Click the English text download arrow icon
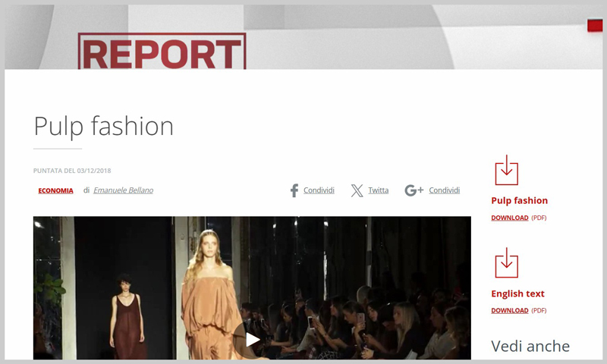 coord(506,262)
